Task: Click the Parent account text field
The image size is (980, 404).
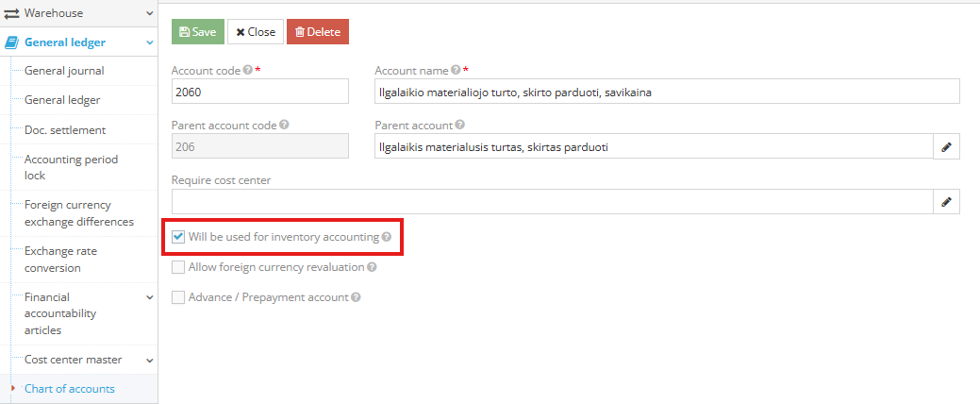Action: pos(654,147)
